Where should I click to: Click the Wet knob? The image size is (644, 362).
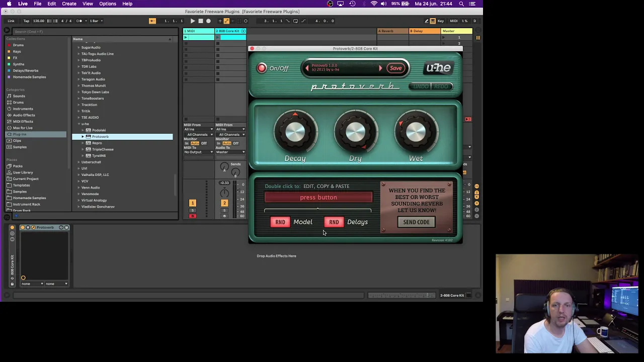tap(416, 132)
